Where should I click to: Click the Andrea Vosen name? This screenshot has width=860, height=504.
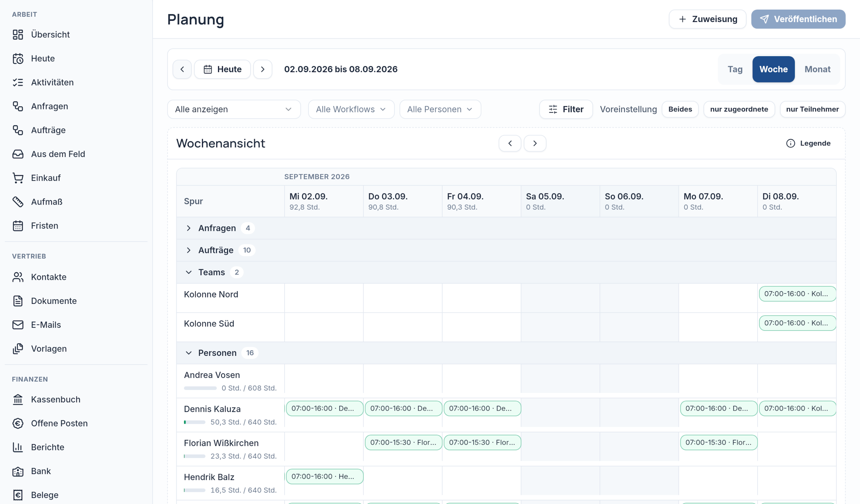tap(212, 375)
